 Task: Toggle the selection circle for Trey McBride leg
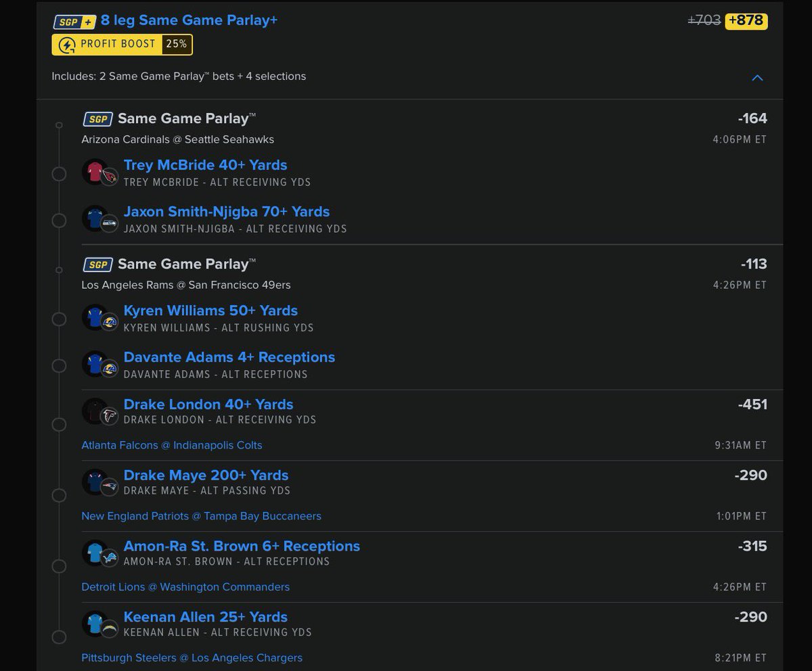tap(59, 173)
